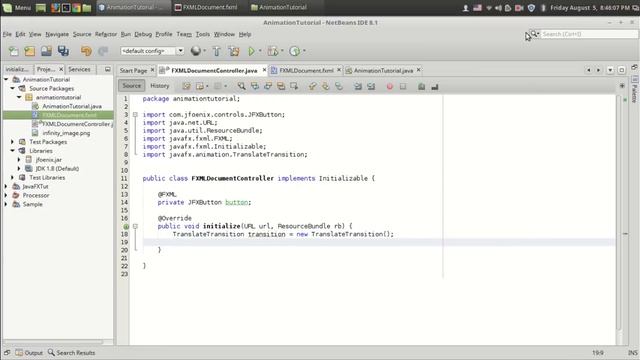640x360 pixels.
Task: Toggle Highlight Search in editor toolbar
Action: (281, 86)
